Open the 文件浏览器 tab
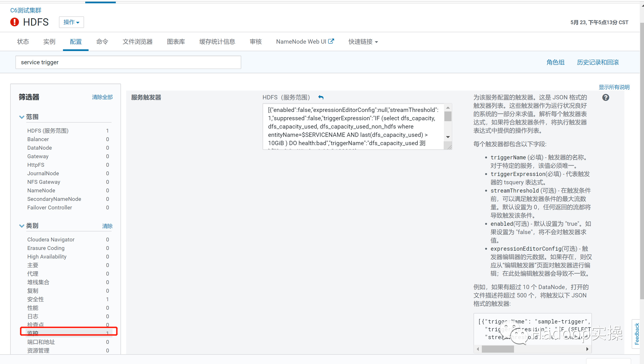 click(x=138, y=41)
